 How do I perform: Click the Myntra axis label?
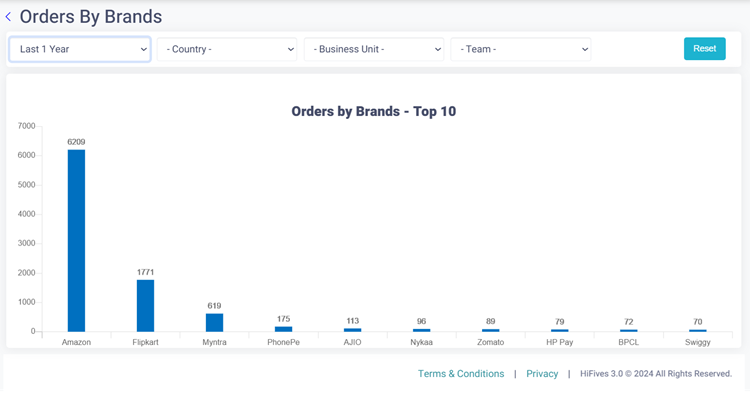[x=214, y=342]
